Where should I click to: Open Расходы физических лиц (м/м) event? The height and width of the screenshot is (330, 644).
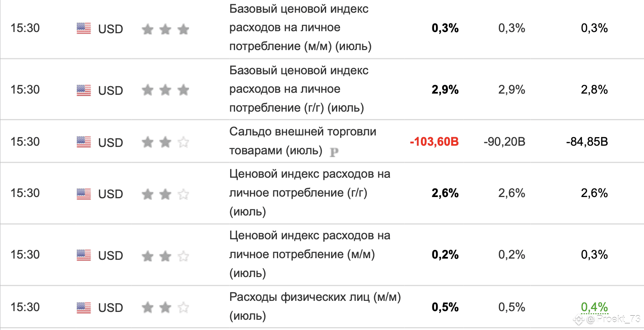(315, 306)
